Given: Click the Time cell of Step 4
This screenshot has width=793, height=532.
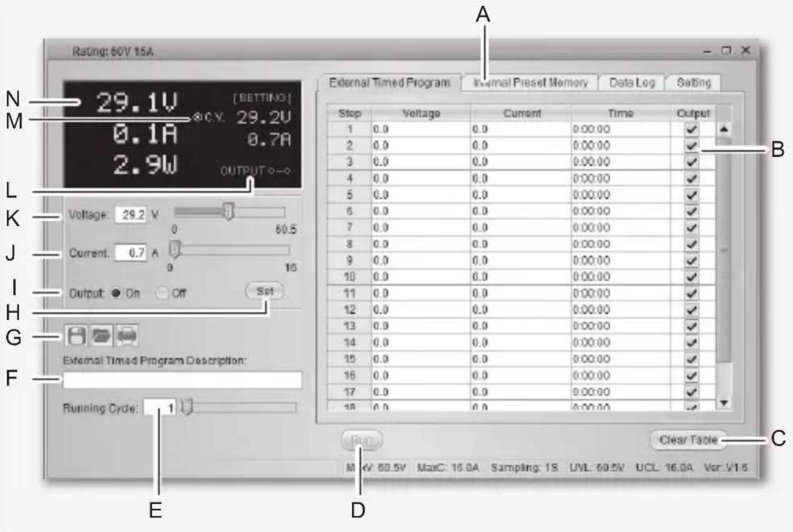Looking at the screenshot, I should pyautogui.click(x=620, y=179).
